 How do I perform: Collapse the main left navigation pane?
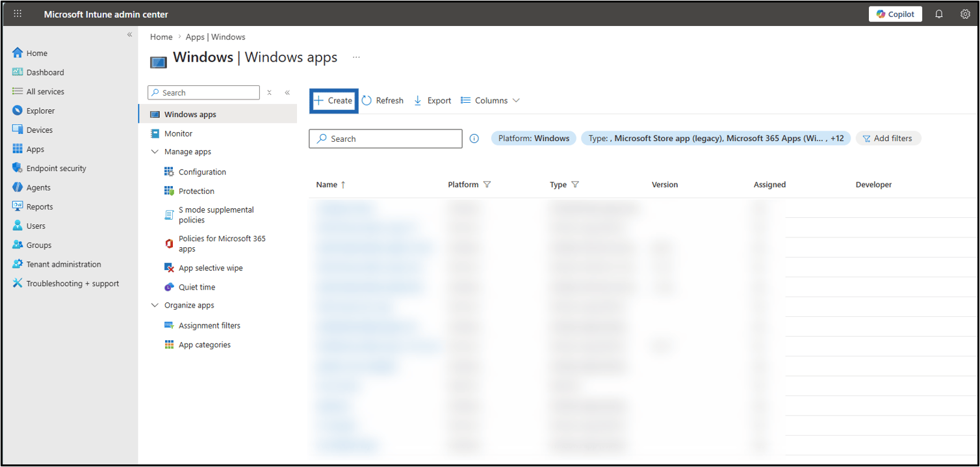129,34
